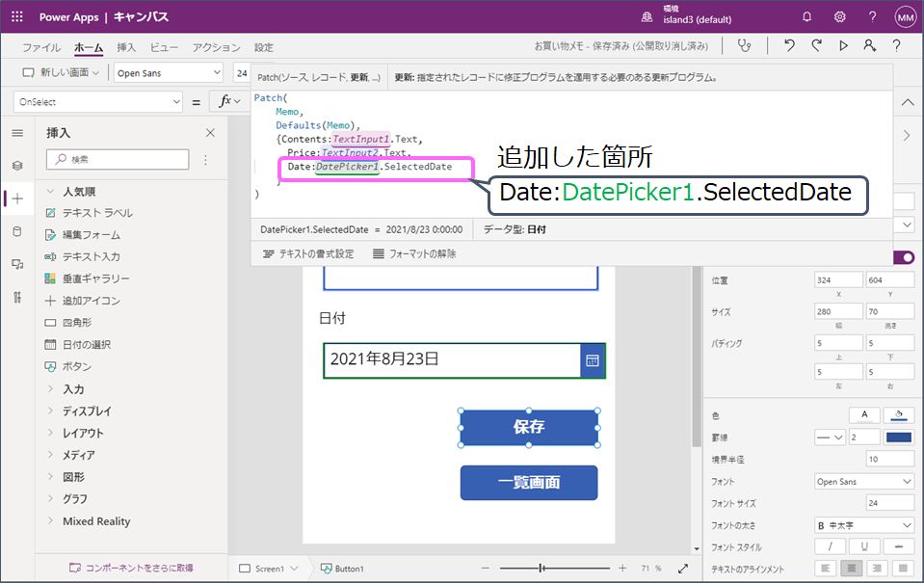The image size is (924, 583).
Task: Open the border style dropdown
Action: tap(831, 437)
